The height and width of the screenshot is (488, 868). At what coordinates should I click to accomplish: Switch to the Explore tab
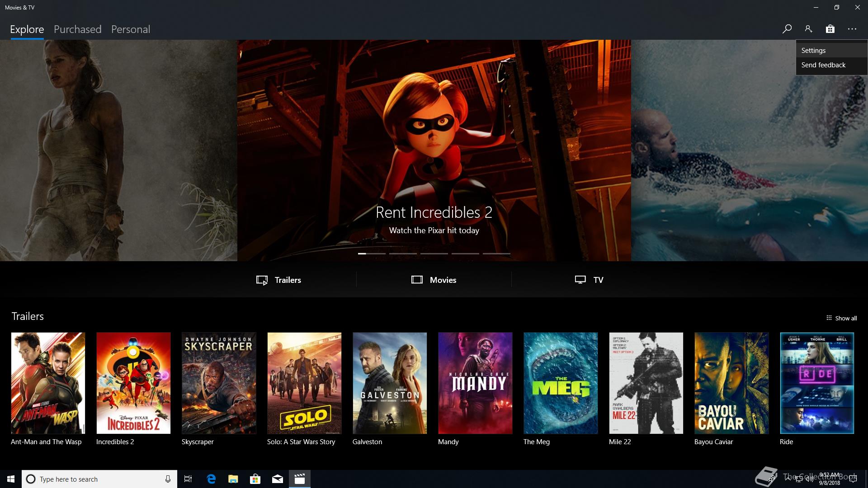point(27,29)
